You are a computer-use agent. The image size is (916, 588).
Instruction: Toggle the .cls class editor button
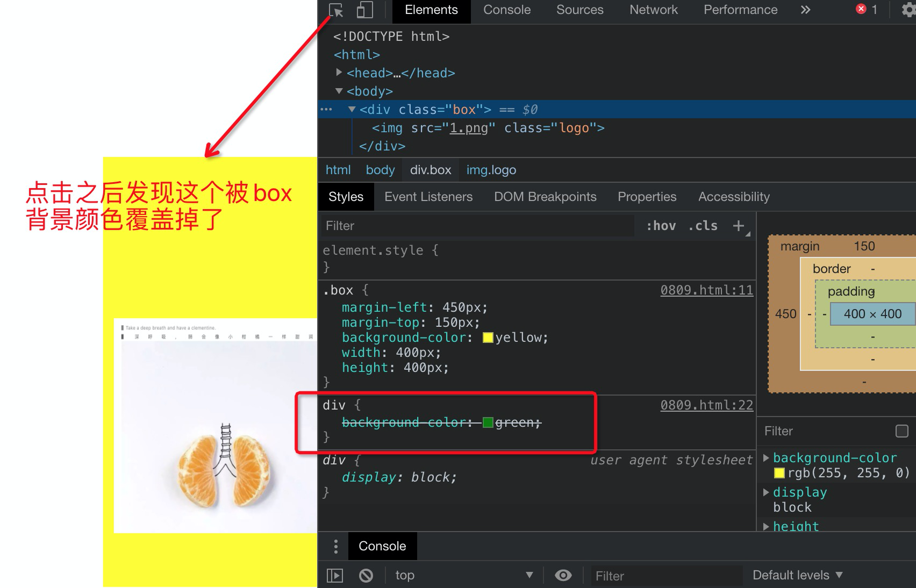click(x=703, y=226)
